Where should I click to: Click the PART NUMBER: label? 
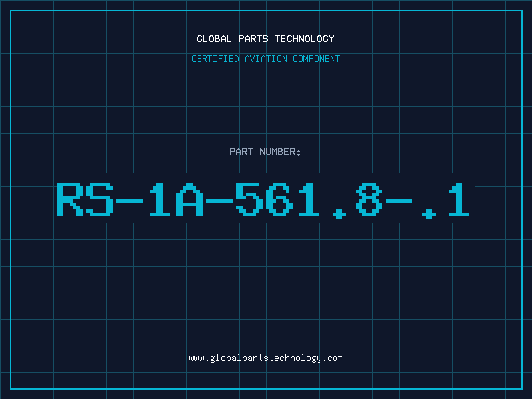[265, 152]
